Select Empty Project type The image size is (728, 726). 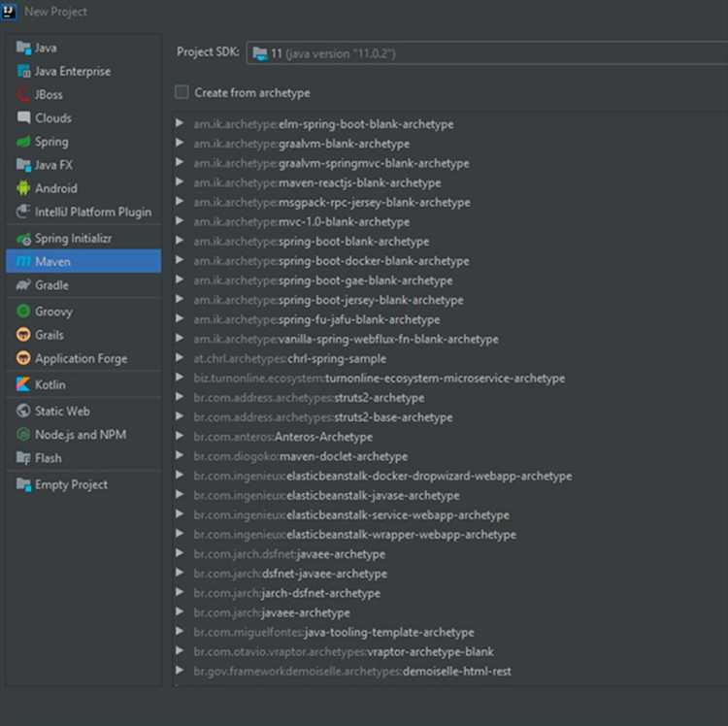pos(84,484)
